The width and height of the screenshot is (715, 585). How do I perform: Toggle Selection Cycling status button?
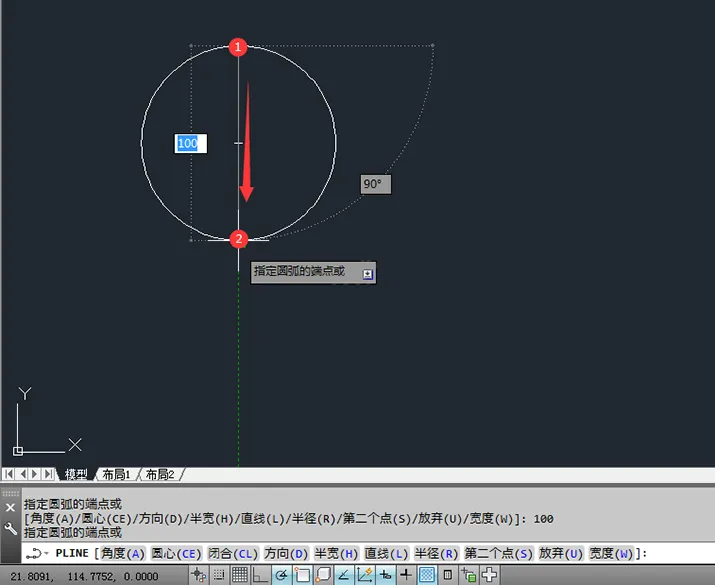pos(468,575)
